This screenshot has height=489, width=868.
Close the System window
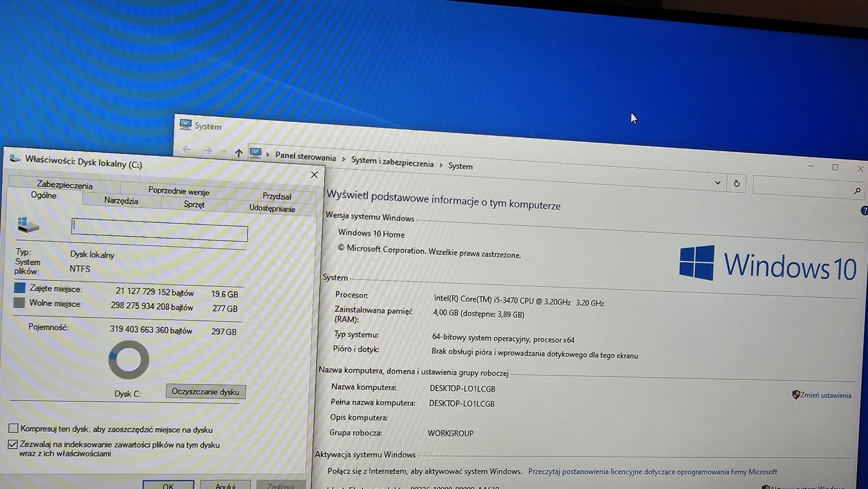point(860,169)
